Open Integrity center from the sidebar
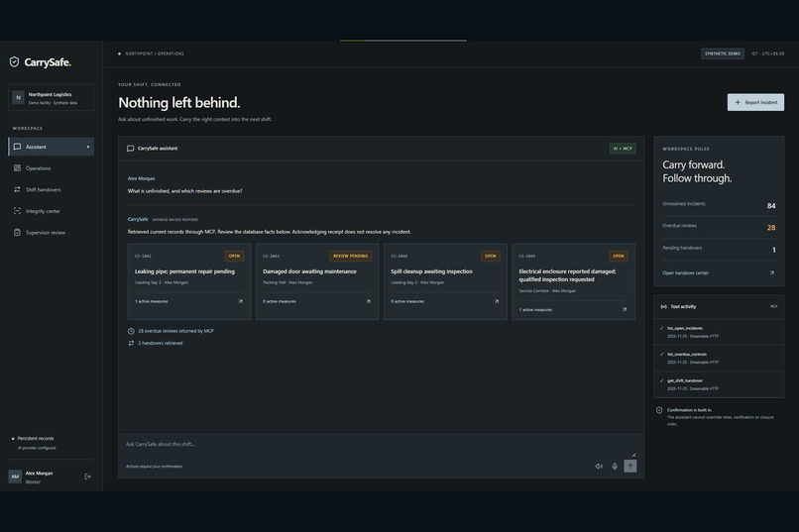 pos(51,211)
